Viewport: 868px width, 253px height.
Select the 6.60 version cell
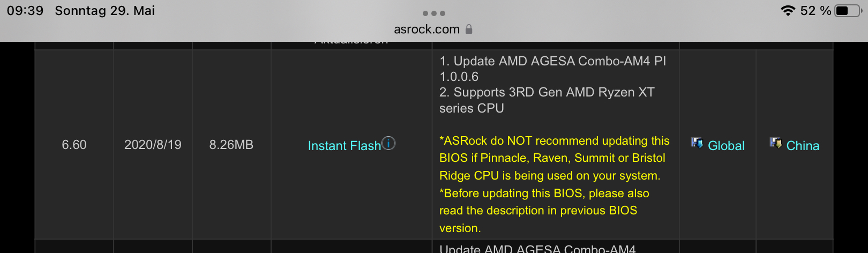click(x=74, y=145)
